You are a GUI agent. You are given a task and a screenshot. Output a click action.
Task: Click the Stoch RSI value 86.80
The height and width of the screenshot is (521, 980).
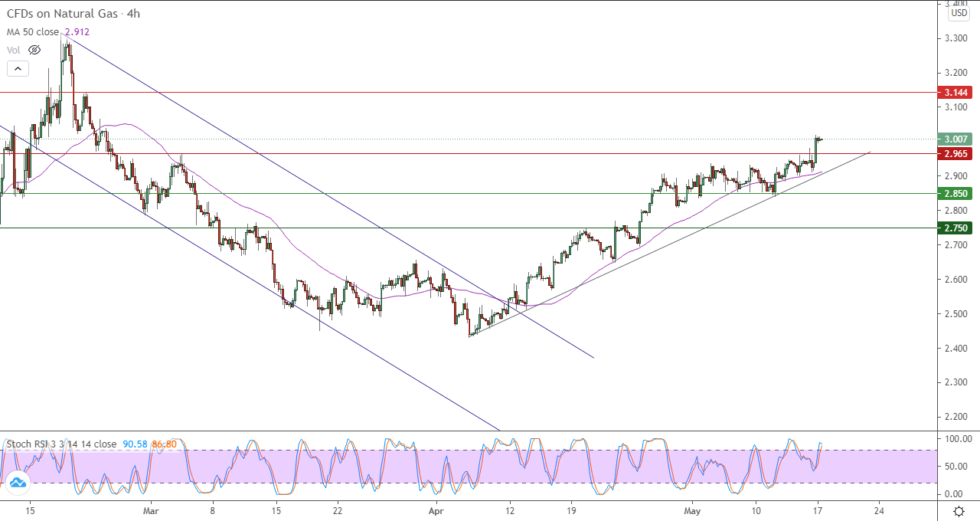click(x=164, y=444)
